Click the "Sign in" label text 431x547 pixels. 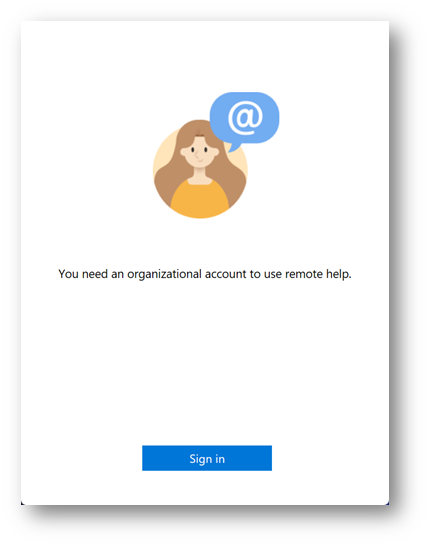(207, 459)
